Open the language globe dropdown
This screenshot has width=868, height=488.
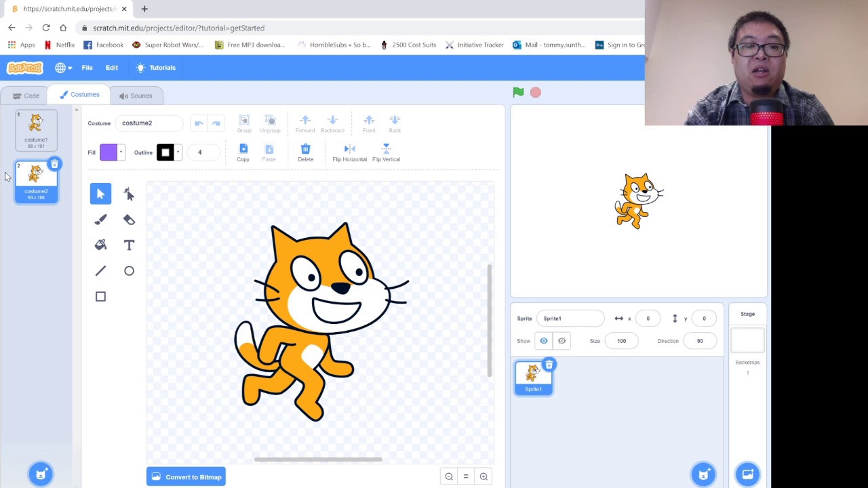pos(64,68)
